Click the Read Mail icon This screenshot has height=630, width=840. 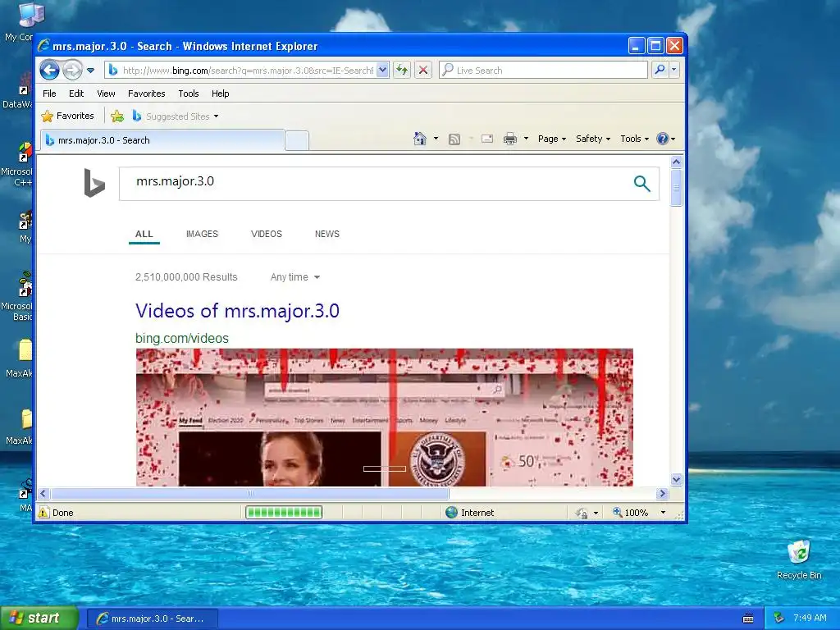tap(487, 139)
